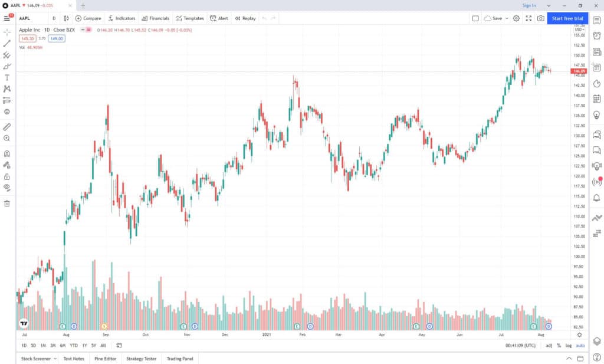Screen dimensions: 604x364
Task: Open the hotlists panel icon
Action: click(x=597, y=83)
